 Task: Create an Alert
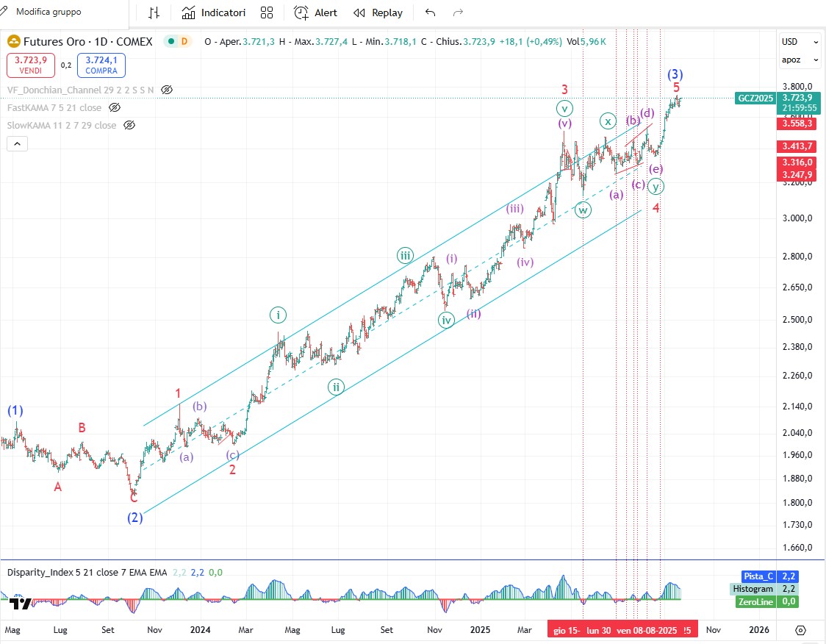315,12
